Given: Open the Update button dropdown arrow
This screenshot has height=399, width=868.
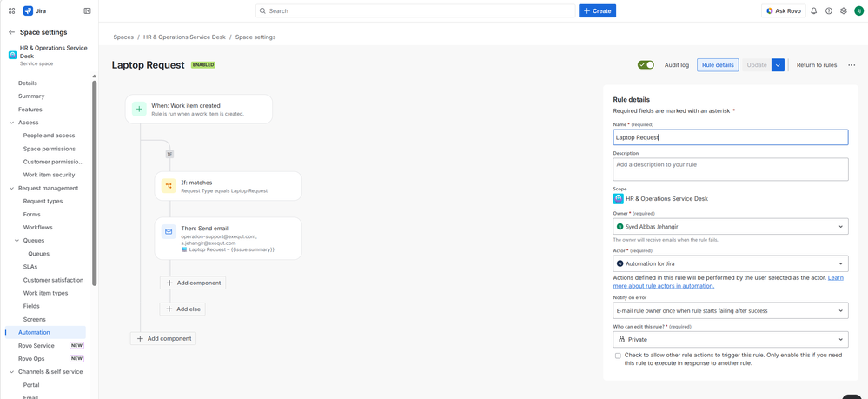Looking at the screenshot, I should click(778, 65).
